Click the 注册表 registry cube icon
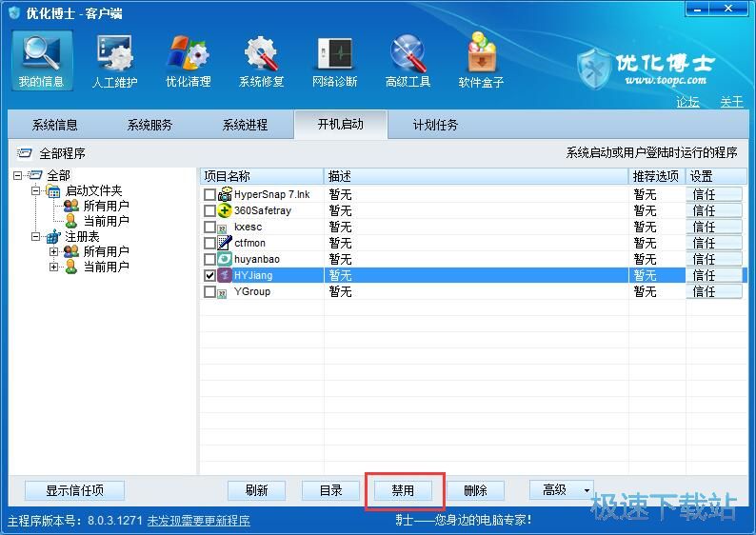This screenshot has height=535, width=756. click(53, 237)
